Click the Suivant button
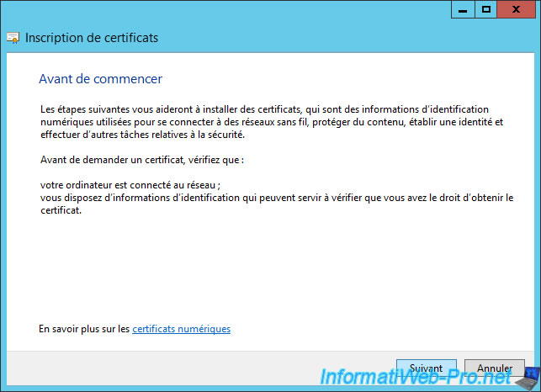This screenshot has width=541, height=392. point(426,368)
